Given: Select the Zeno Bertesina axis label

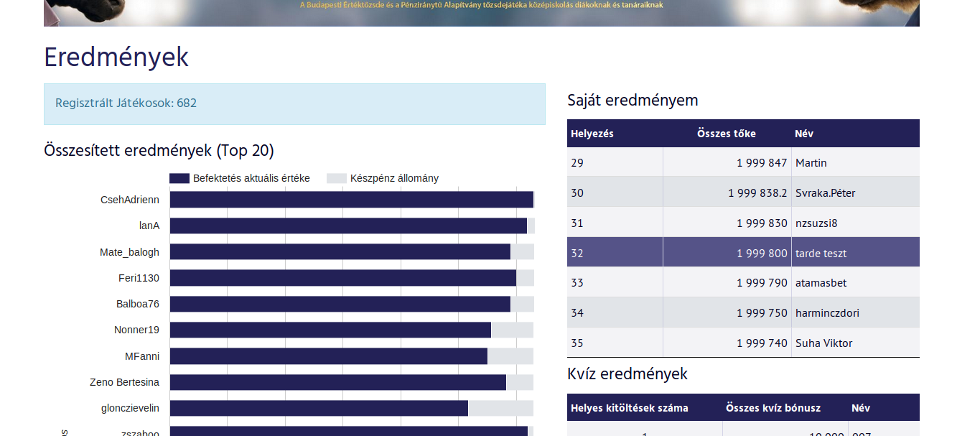Looking at the screenshot, I should coord(125,382).
